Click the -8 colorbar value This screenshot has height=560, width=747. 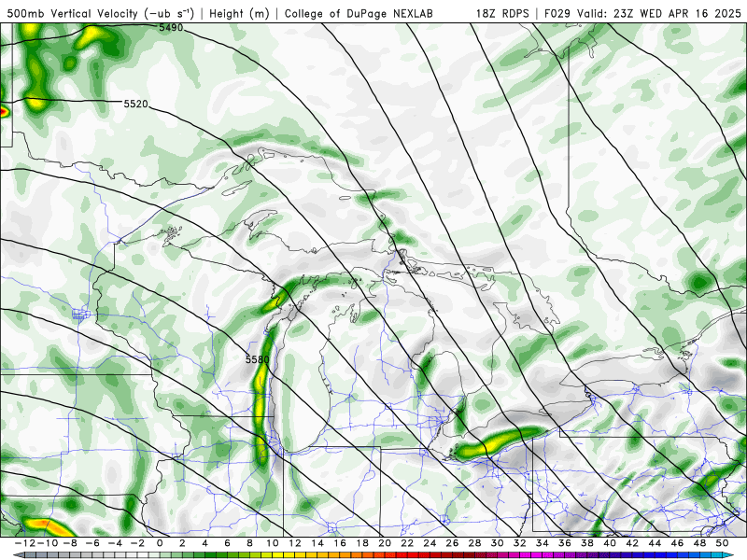click(71, 543)
